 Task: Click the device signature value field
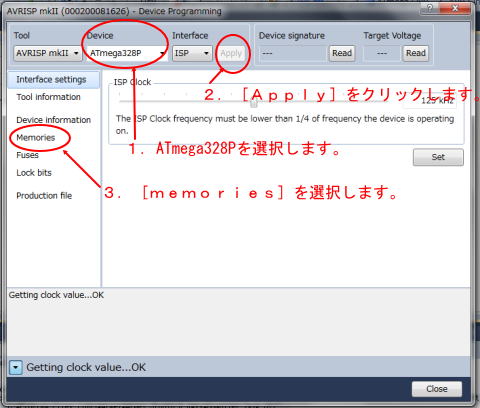[292, 53]
